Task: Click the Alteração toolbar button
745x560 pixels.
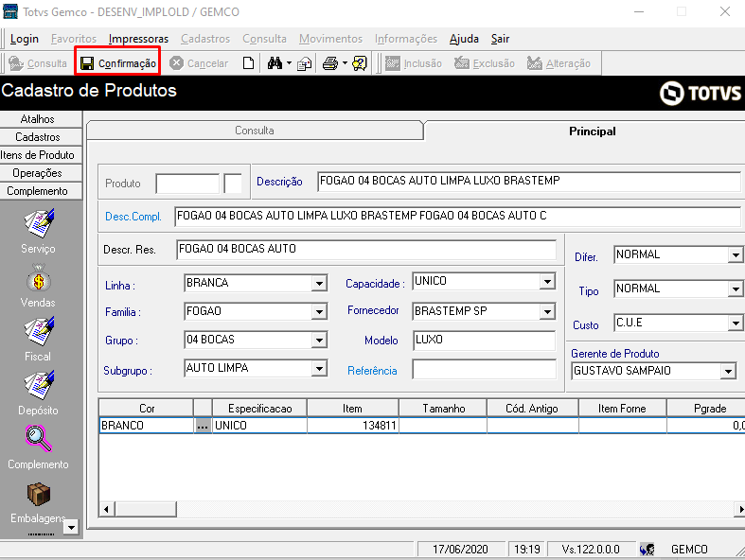Action: (x=559, y=63)
